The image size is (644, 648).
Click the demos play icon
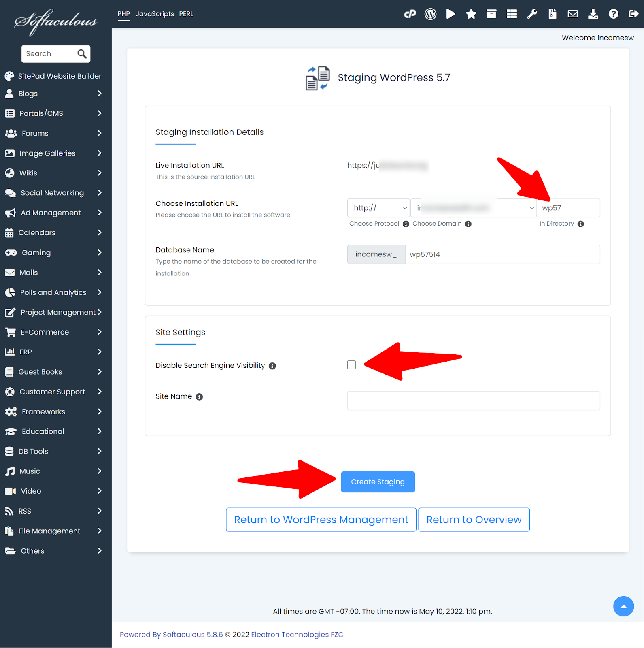[x=451, y=14]
